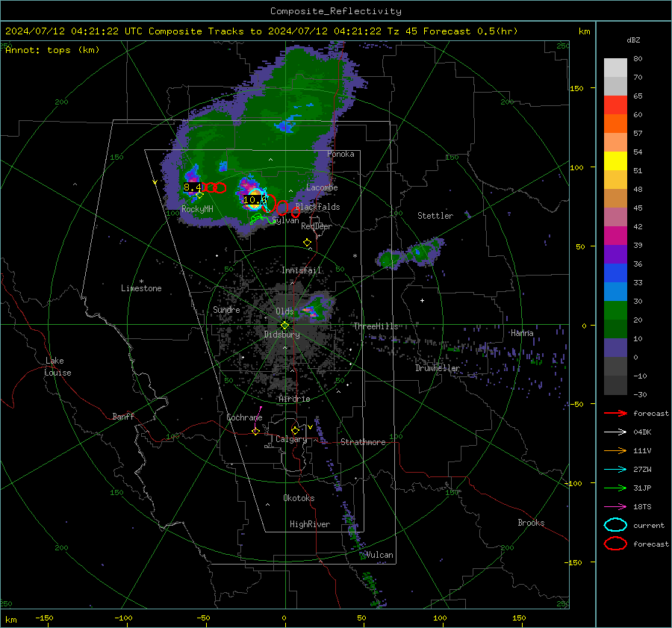Click the Brooks city label
The height and width of the screenshot is (628, 672).
[531, 523]
